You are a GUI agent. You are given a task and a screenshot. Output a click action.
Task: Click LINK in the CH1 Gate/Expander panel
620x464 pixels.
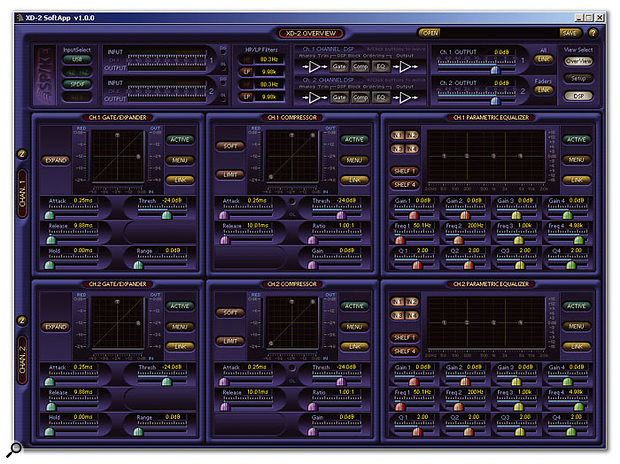pos(180,180)
